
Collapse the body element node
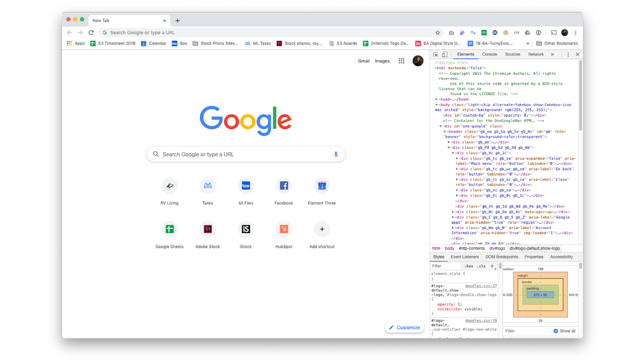tap(436, 105)
